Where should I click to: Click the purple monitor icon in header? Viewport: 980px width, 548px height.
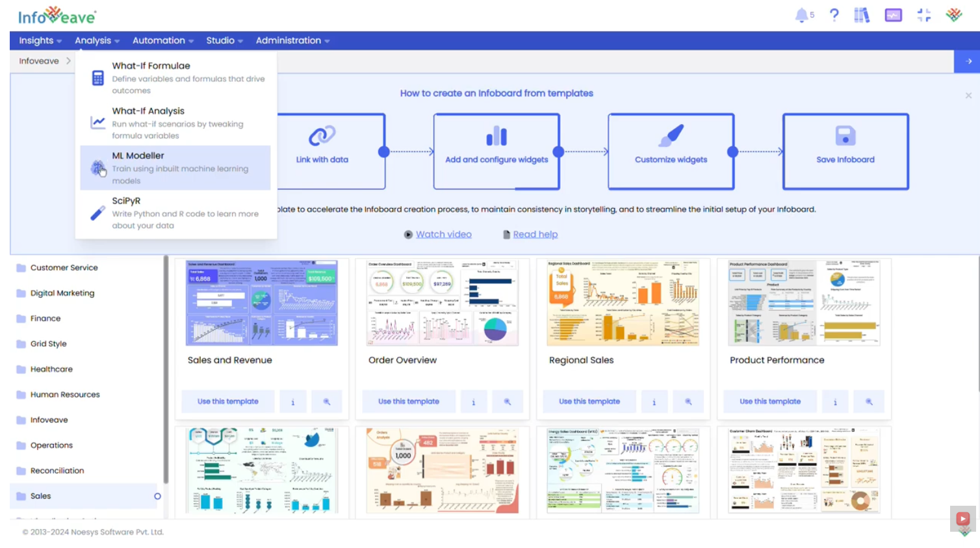(x=894, y=15)
